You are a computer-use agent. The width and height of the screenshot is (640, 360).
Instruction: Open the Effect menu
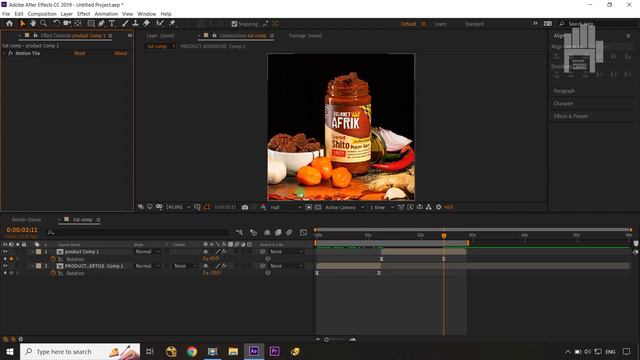84,14
